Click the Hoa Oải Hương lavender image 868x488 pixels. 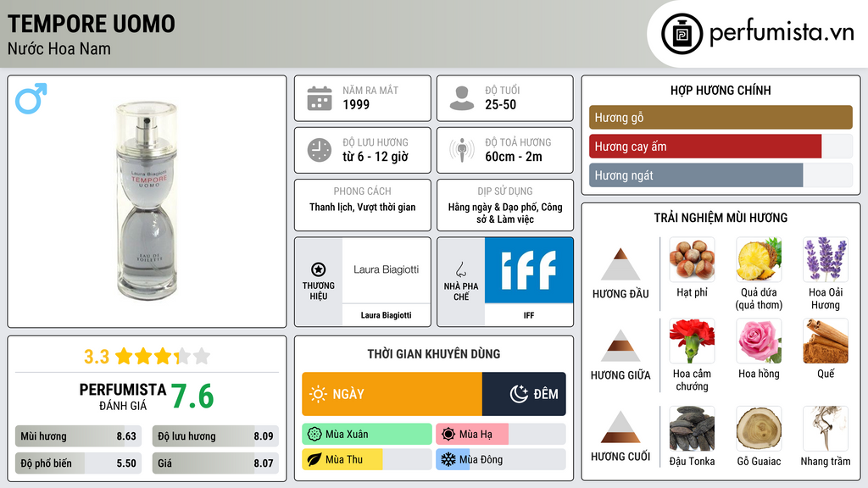point(826,259)
